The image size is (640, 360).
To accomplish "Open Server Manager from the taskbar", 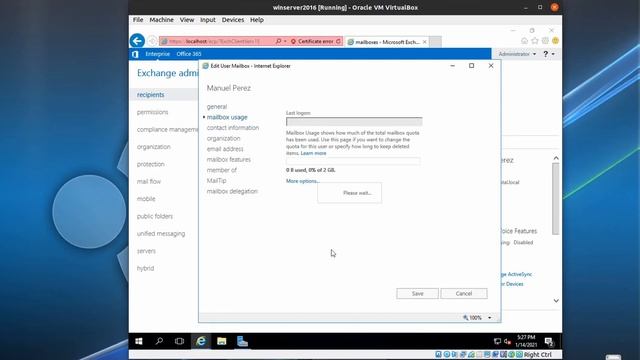I will [x=242, y=341].
